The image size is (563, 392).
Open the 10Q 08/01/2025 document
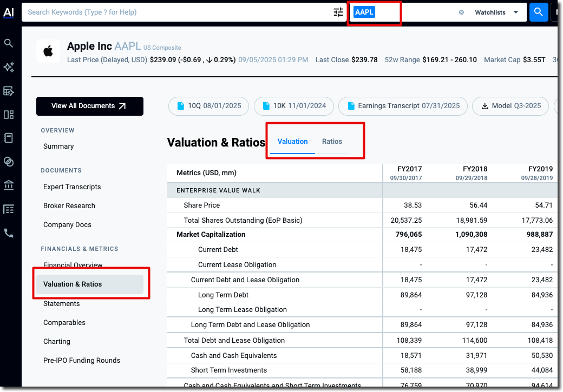pos(209,106)
